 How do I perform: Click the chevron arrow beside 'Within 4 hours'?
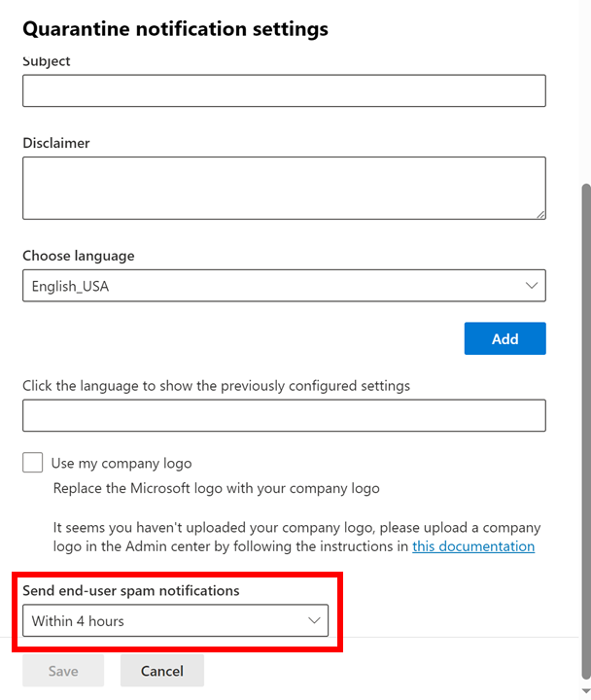314,620
